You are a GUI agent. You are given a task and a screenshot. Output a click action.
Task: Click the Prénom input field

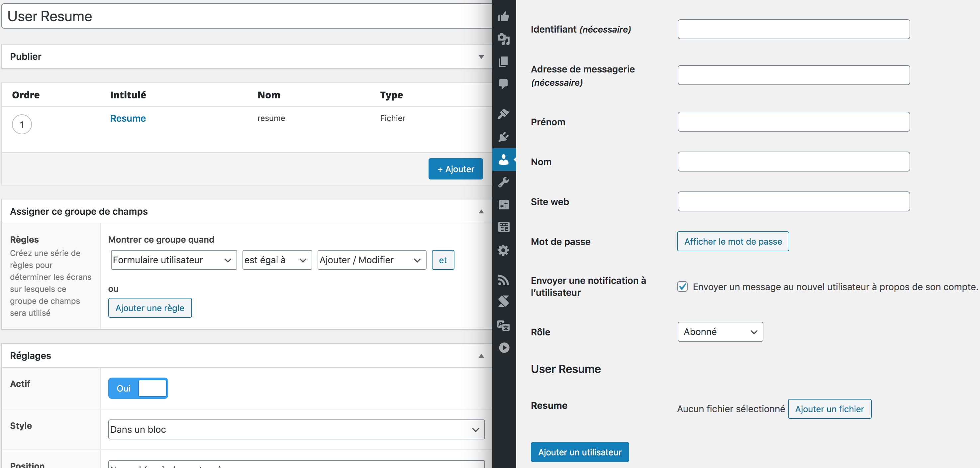[x=794, y=122]
